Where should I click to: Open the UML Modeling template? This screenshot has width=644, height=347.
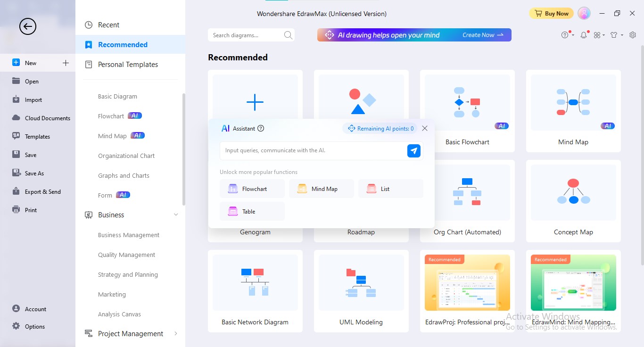361,291
